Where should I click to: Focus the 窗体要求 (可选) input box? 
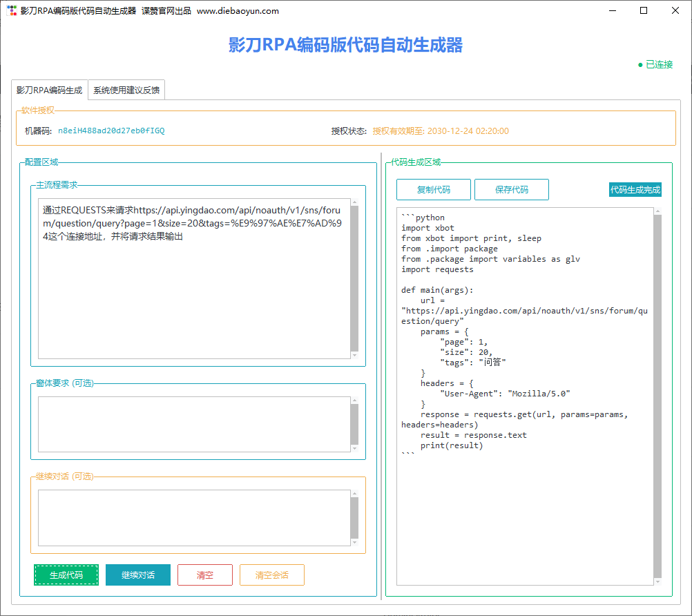[194, 424]
